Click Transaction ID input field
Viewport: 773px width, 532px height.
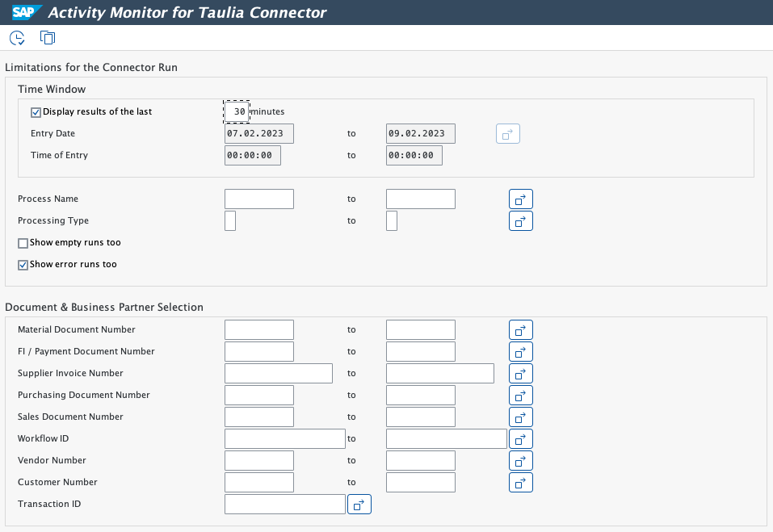point(285,504)
